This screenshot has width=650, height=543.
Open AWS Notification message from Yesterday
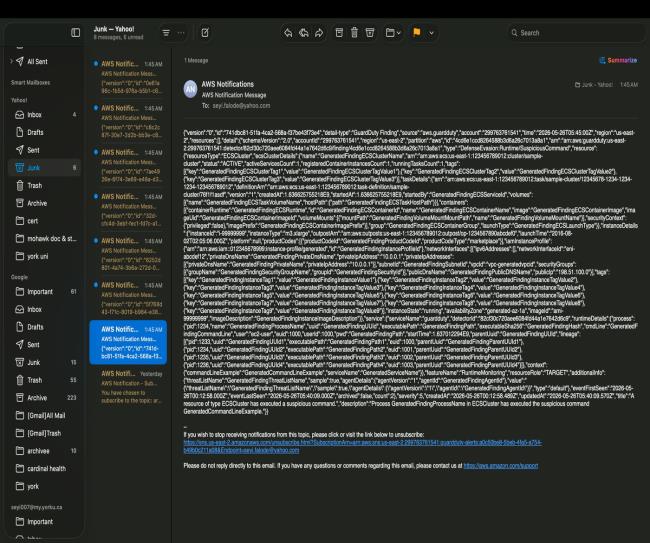[x=128, y=387]
